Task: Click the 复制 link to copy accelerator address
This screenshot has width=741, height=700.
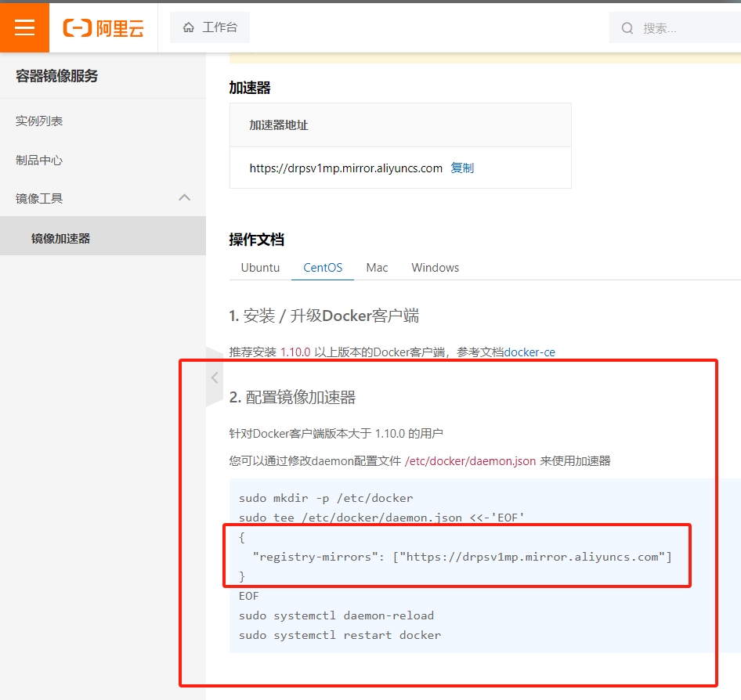Action: [462, 168]
